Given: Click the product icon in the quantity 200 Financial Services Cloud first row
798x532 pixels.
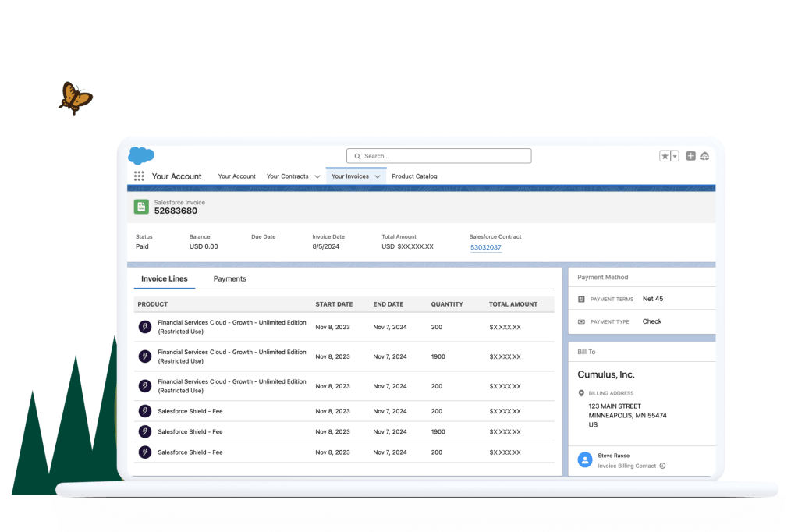Looking at the screenshot, I should point(145,327).
